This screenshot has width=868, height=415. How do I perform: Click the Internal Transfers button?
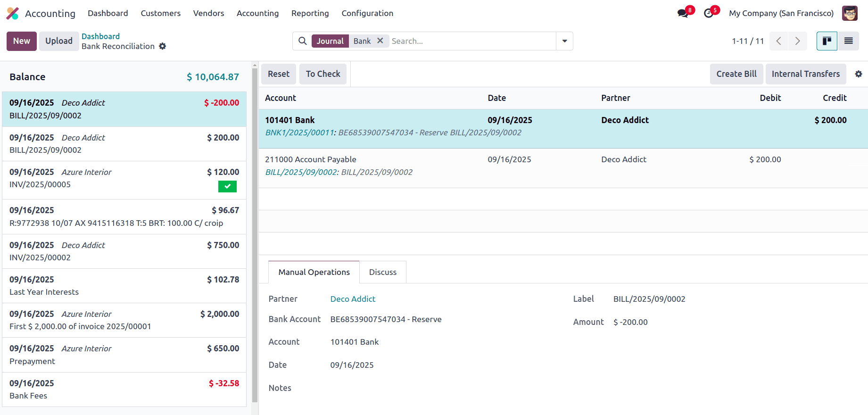click(x=806, y=74)
